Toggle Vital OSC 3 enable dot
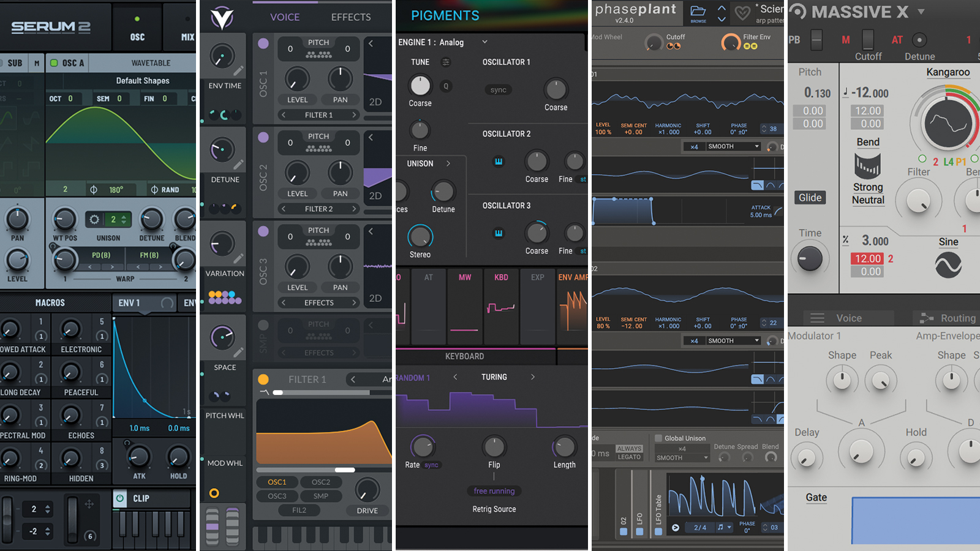 tap(263, 231)
